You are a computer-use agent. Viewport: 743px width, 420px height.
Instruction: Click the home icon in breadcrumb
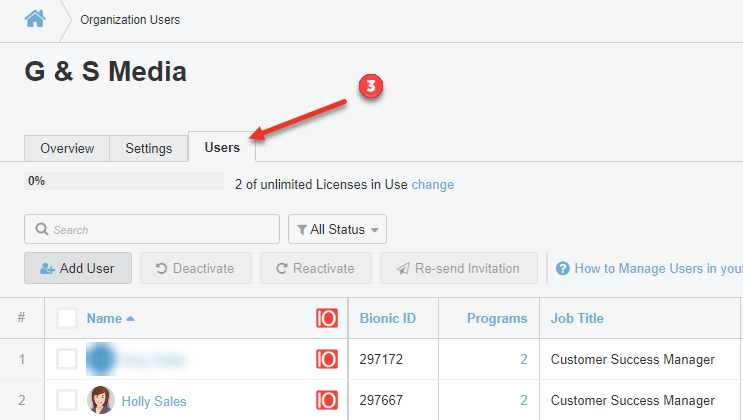tap(35, 19)
